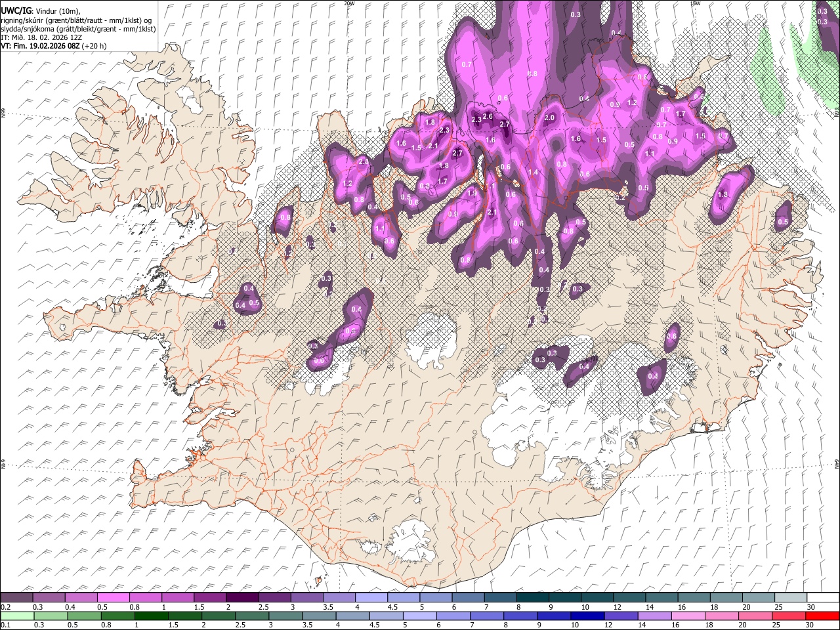Pick the pale green 0.1–0.3 rain scale swatch

click(16, 616)
